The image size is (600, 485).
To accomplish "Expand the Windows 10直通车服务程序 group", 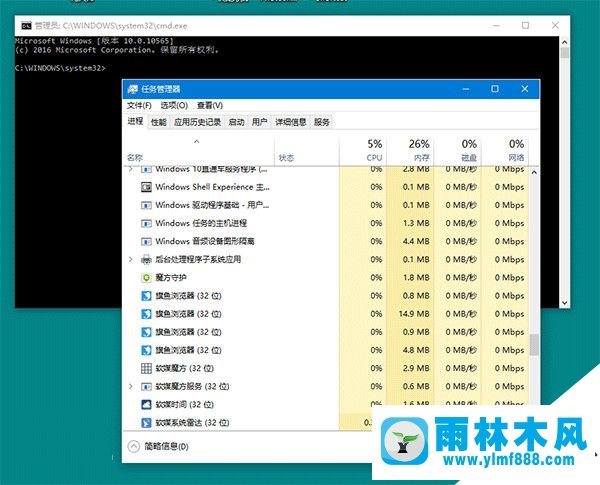I will [130, 169].
